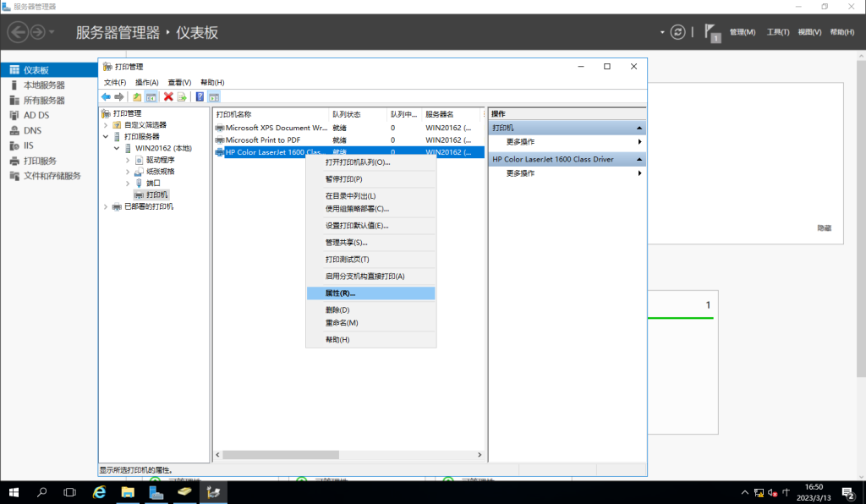Select the 纸张规格 node in the tree
Viewport: 866px width, 504px height.
pos(160,172)
